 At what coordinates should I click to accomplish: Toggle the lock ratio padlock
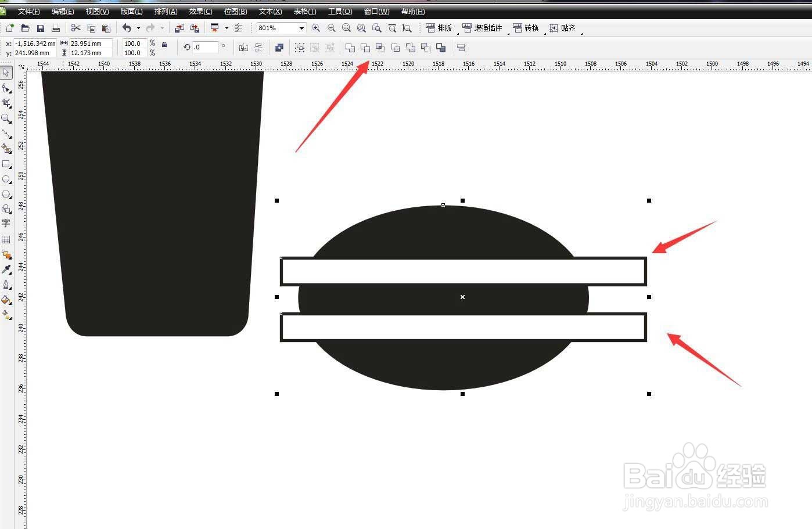point(164,44)
